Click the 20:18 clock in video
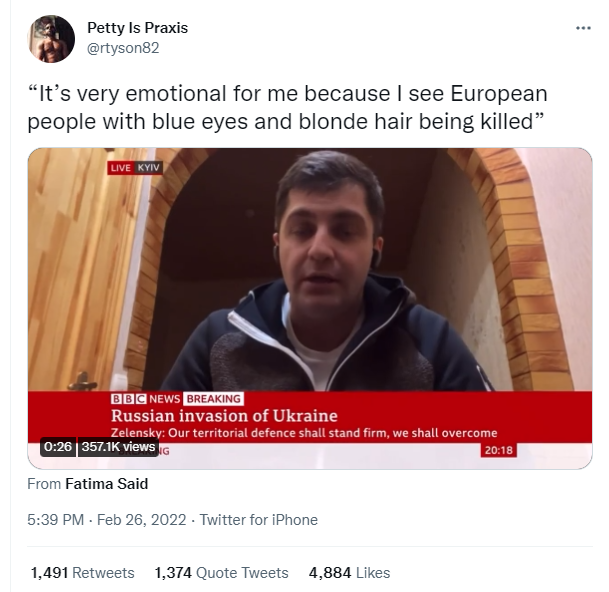The height and width of the screenshot is (592, 609). coord(499,450)
